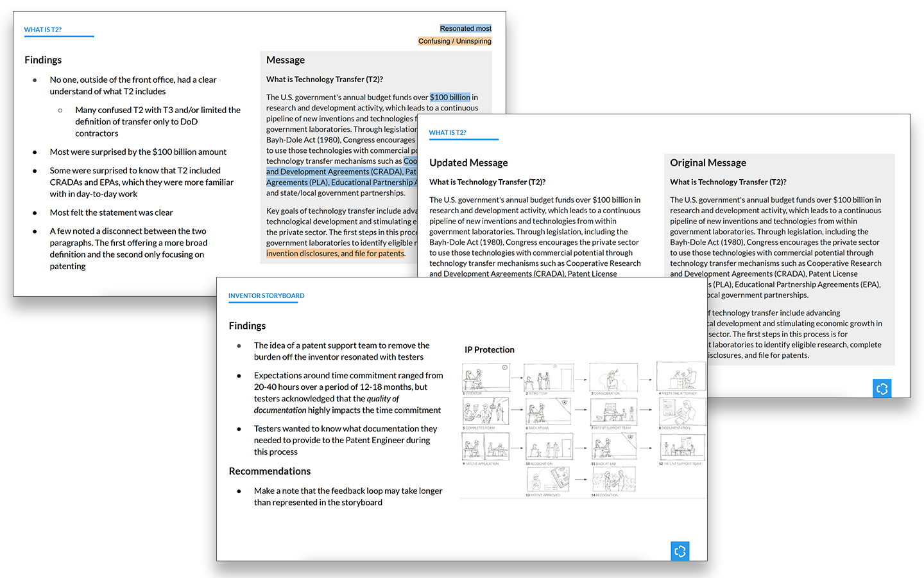Click the 'Confusing / Uninspiring' orange legend label
The width and height of the screenshot is (924, 578).
click(x=455, y=41)
